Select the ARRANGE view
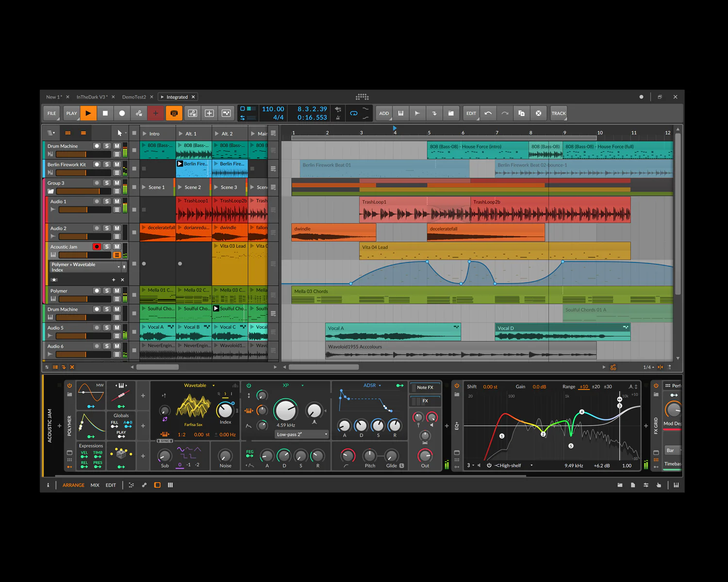The width and height of the screenshot is (728, 582). click(x=73, y=485)
